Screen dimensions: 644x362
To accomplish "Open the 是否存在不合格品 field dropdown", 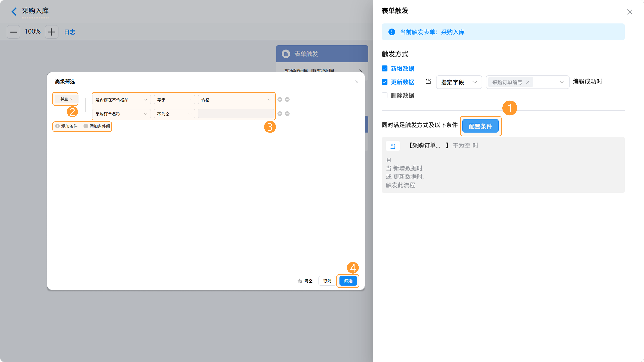I will pyautogui.click(x=121, y=100).
